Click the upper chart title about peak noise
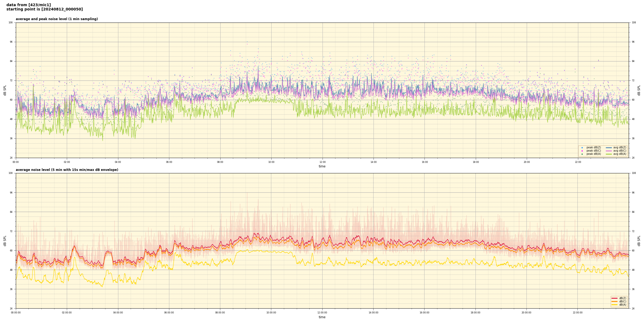 [57, 19]
